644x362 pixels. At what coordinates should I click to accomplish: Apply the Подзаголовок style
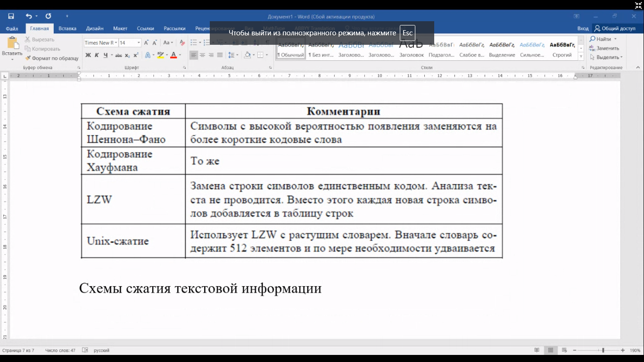point(441,49)
